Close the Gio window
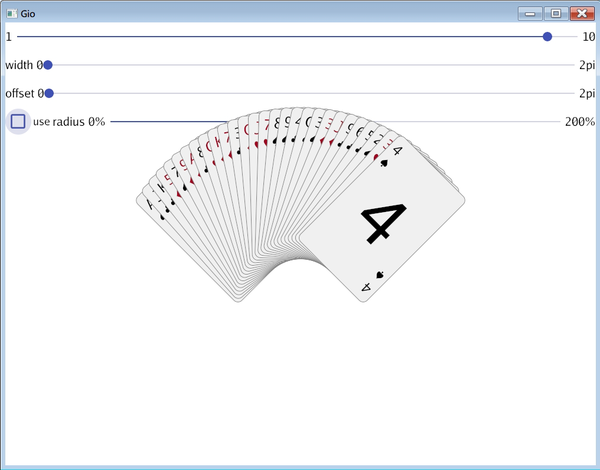Image resolution: width=600 pixels, height=470 pixels. [581, 13]
